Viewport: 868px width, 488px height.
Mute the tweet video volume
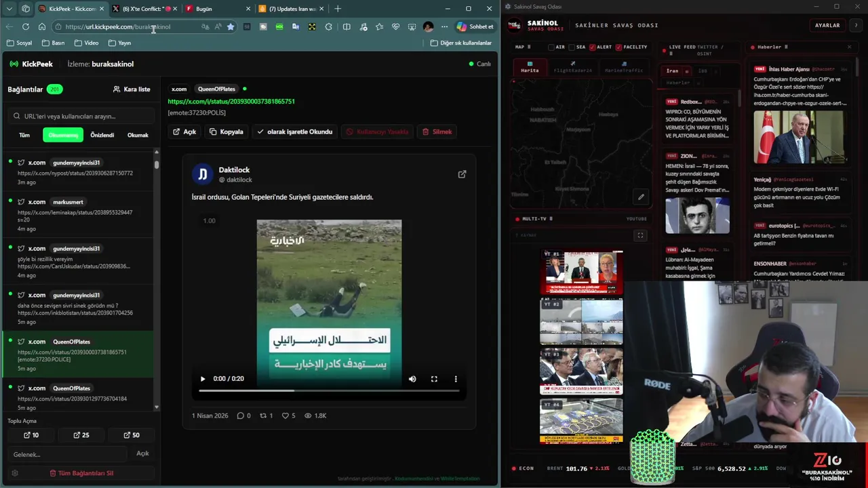tap(412, 379)
